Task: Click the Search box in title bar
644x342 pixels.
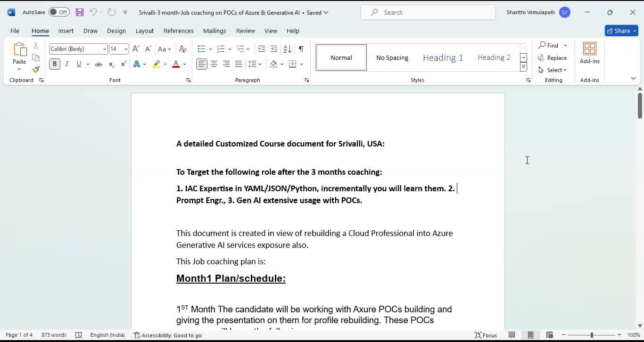Action: pyautogui.click(x=428, y=12)
